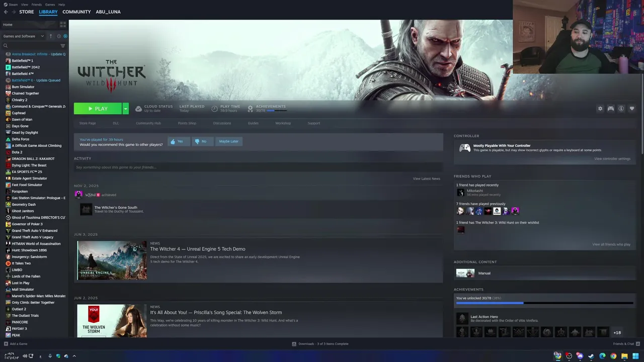
Task: Click View Latest News
Action: (x=427, y=178)
